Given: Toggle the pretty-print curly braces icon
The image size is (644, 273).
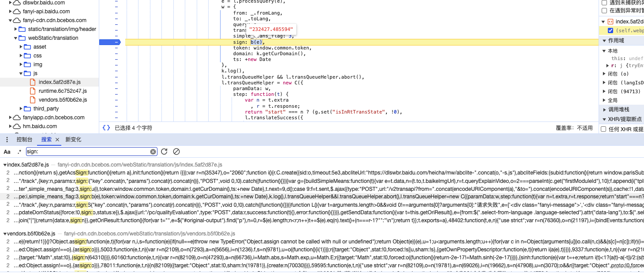Looking at the screenshot, I should (106, 128).
